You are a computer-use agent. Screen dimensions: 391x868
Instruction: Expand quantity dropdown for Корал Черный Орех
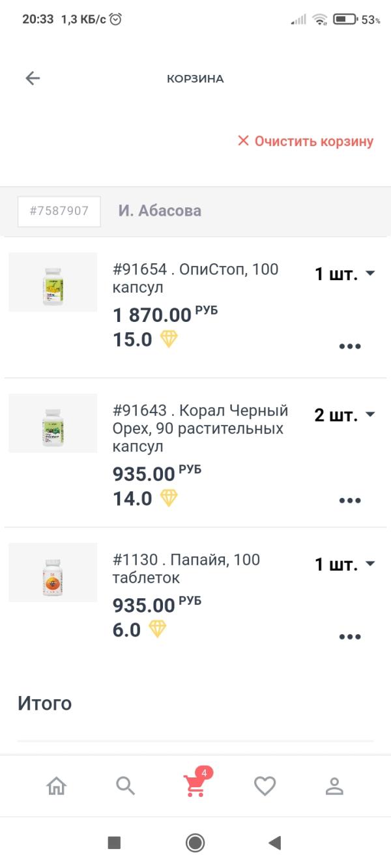[x=345, y=415]
